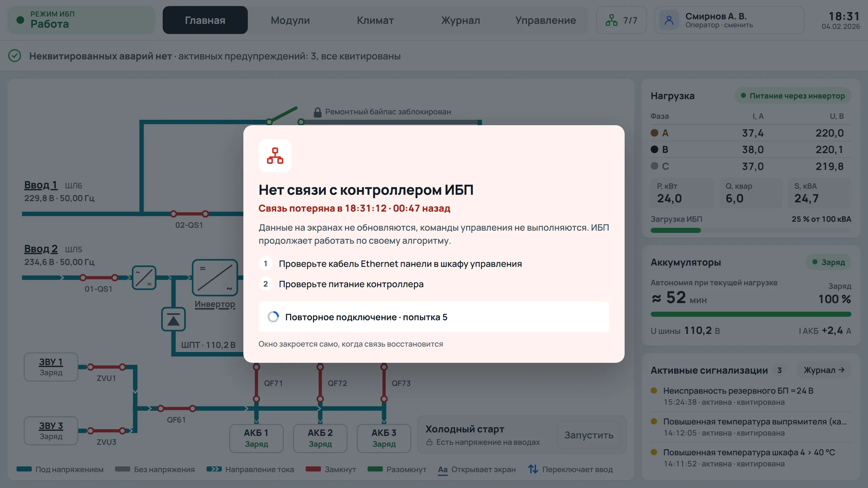This screenshot has height=488, width=868.
Task: Click the reconnection spinner icon
Action: tap(273, 317)
